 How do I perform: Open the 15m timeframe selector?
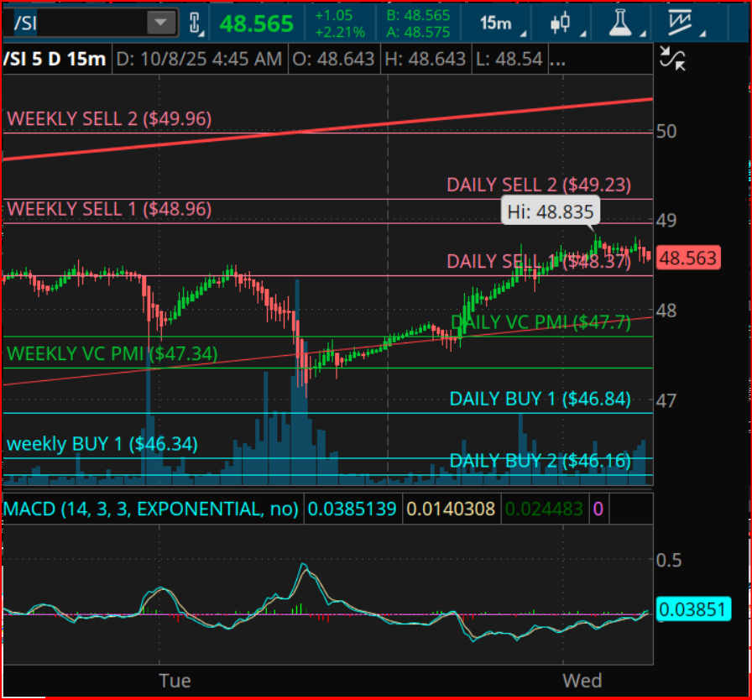tap(497, 23)
